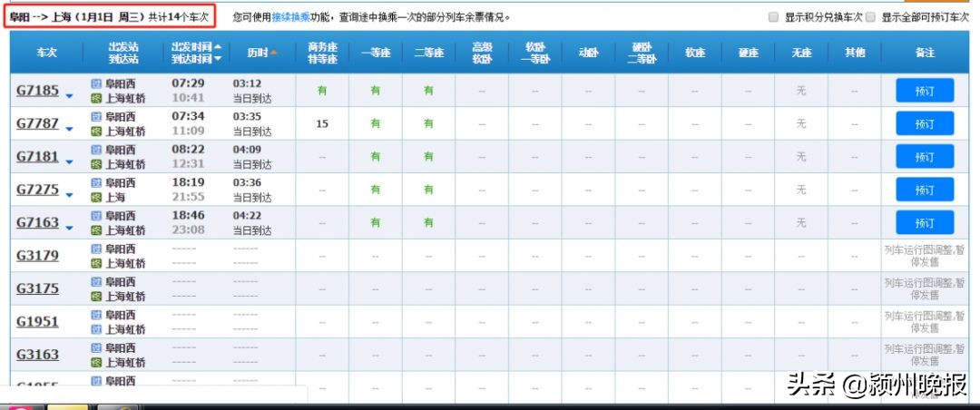Enable 显示全部可预订车次 checkbox
The height and width of the screenshot is (410, 980).
point(870,17)
